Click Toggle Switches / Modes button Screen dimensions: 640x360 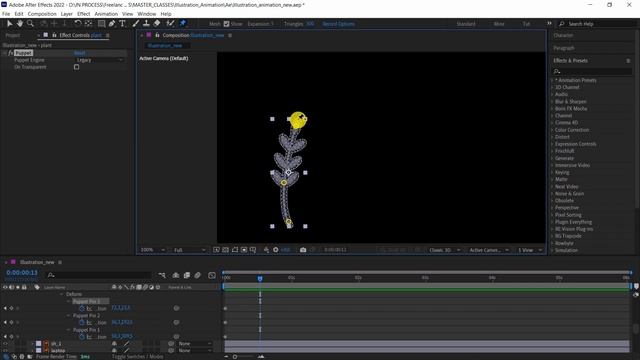coord(138,356)
